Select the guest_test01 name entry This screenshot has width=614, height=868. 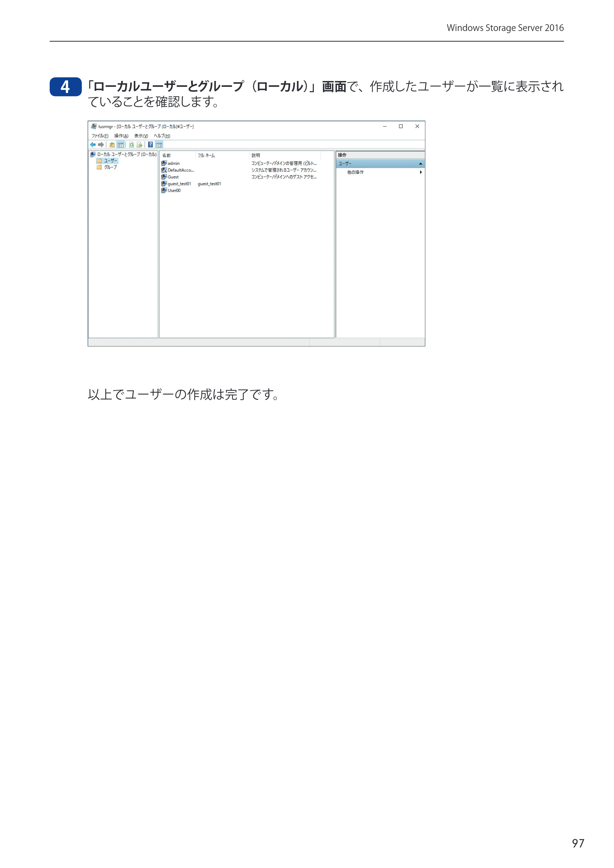180,184
